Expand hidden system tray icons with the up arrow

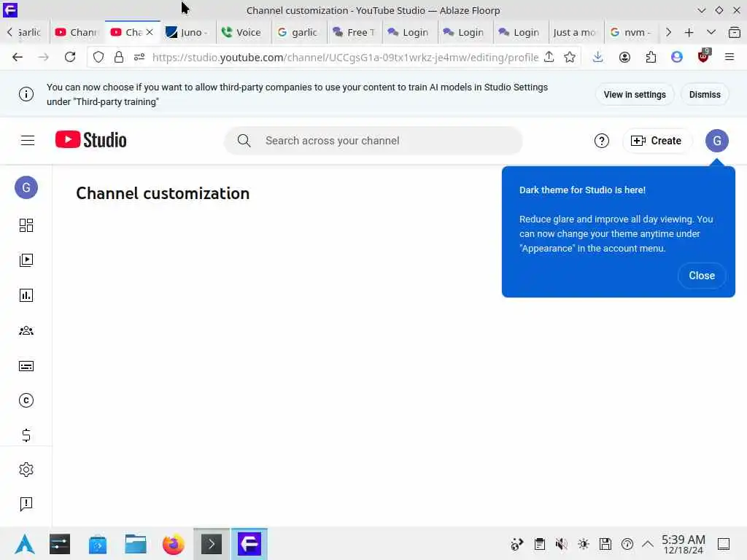(648, 544)
